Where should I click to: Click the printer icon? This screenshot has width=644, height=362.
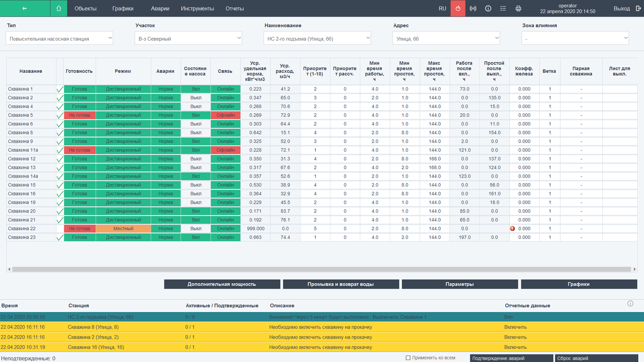(x=518, y=8)
